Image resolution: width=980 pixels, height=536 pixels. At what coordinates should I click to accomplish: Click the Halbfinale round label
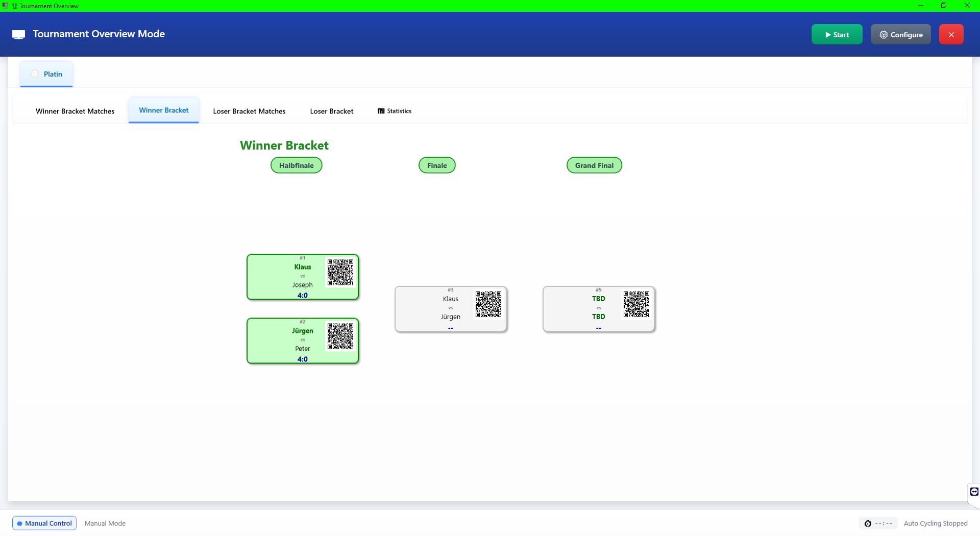pyautogui.click(x=296, y=165)
